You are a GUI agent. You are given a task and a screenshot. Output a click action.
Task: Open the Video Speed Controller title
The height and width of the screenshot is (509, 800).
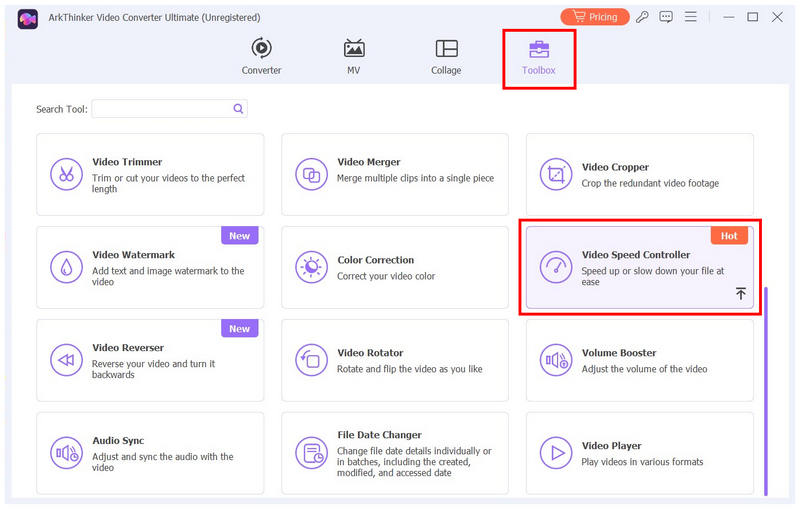coord(636,254)
